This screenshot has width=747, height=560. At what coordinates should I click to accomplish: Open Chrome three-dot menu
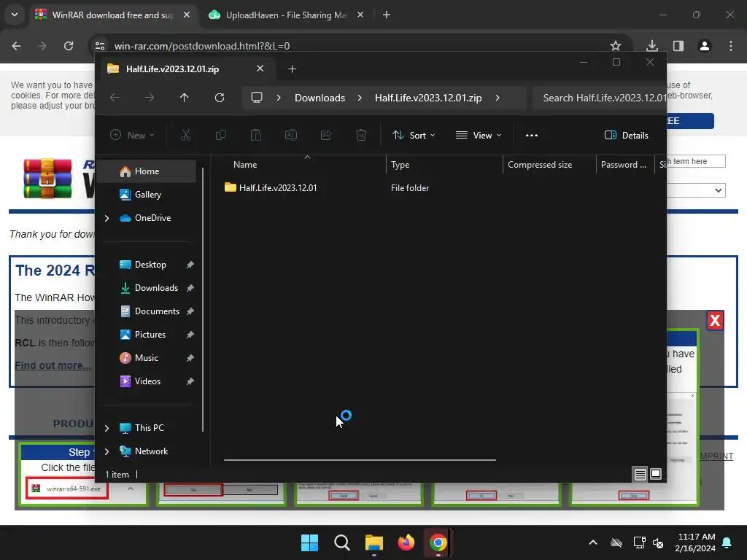point(731,46)
